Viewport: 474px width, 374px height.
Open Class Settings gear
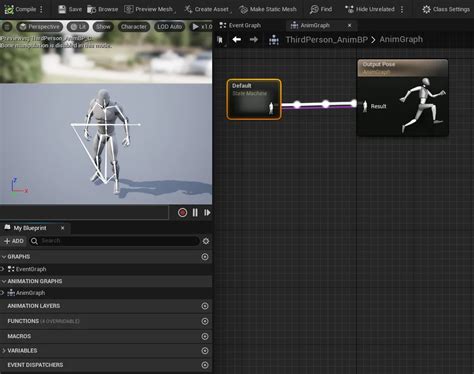426,9
